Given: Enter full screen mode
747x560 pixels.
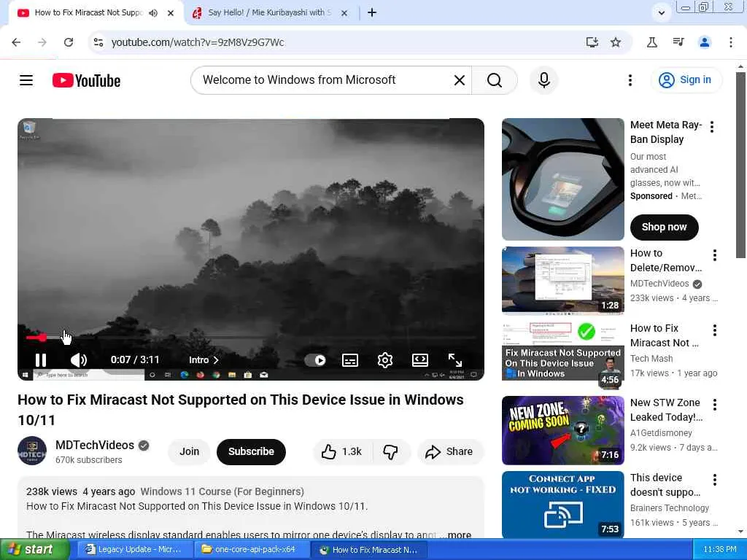Looking at the screenshot, I should point(455,360).
